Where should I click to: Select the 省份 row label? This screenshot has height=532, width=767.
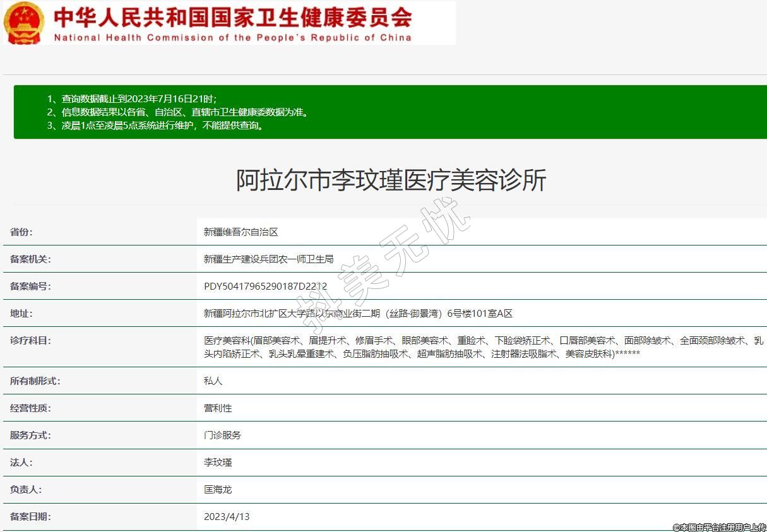pos(21,232)
